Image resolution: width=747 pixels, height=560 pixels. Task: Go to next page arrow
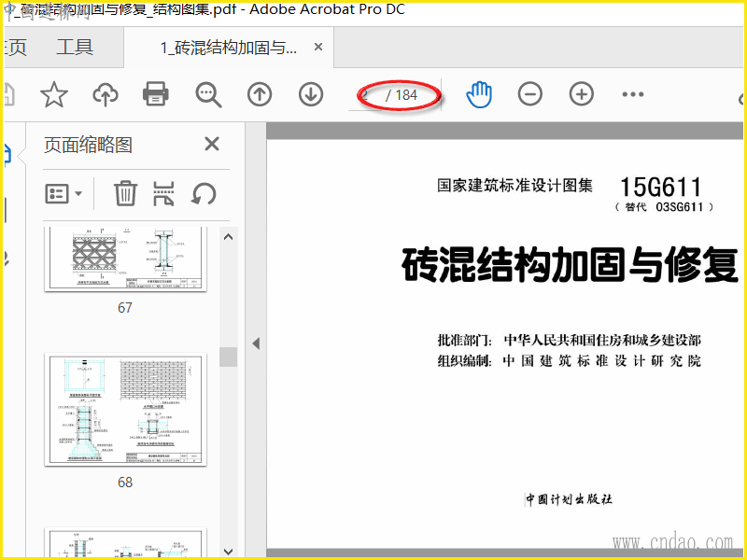coord(311,94)
